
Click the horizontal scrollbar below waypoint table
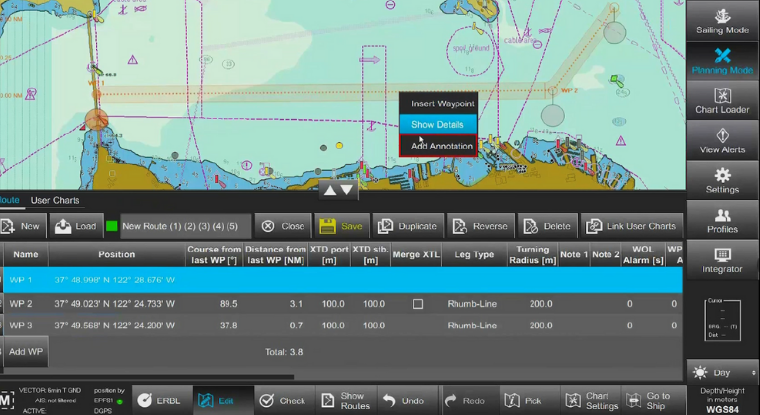(147, 377)
